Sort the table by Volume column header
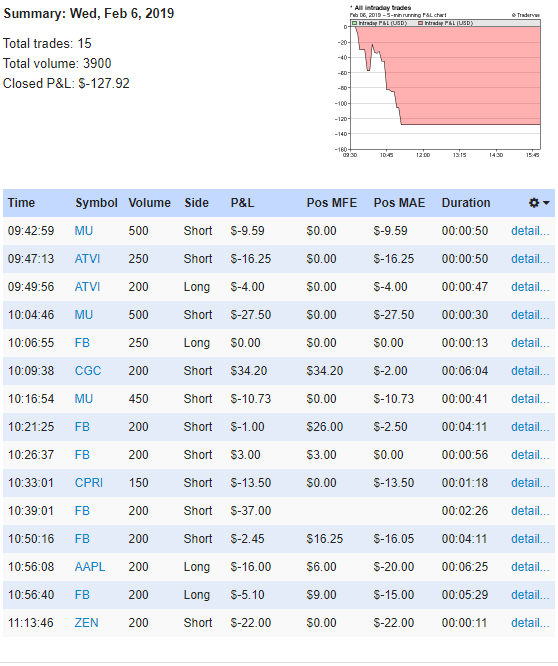This screenshot has height=666, width=558. pos(149,203)
